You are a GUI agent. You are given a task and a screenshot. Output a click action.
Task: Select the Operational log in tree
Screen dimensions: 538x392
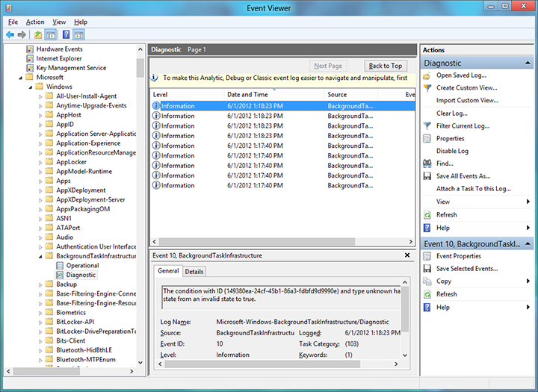tap(82, 266)
